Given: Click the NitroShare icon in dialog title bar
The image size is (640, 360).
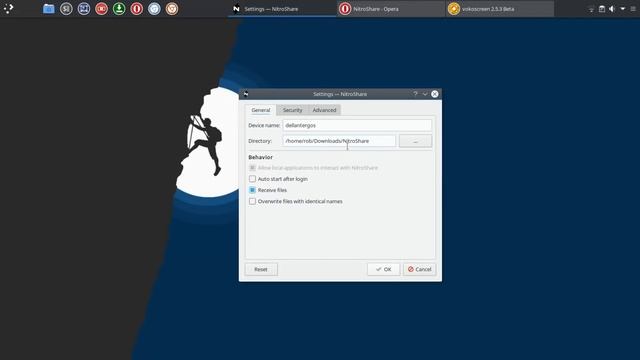Looking at the screenshot, I should coord(246,94).
